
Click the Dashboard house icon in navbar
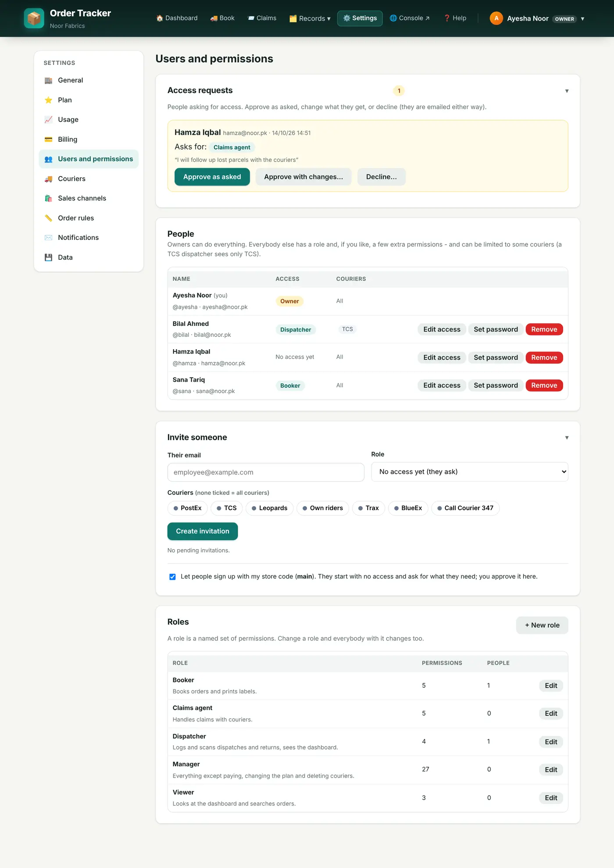pyautogui.click(x=160, y=18)
